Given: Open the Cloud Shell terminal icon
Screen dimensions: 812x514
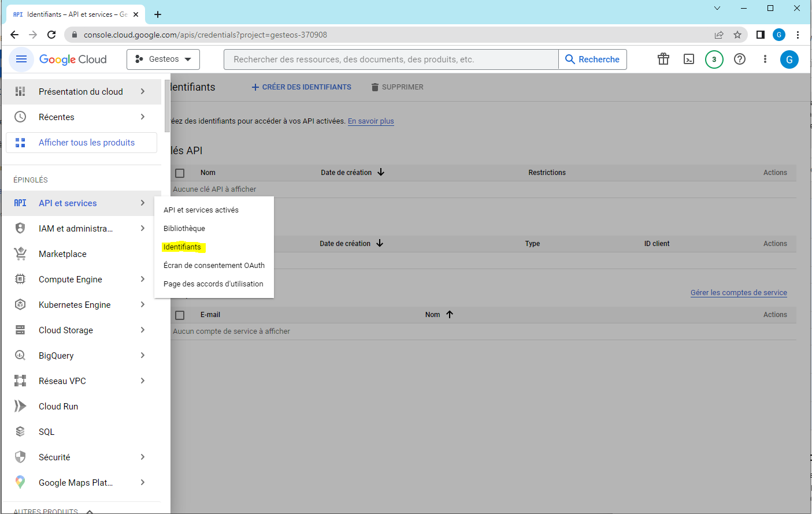Looking at the screenshot, I should 689,59.
